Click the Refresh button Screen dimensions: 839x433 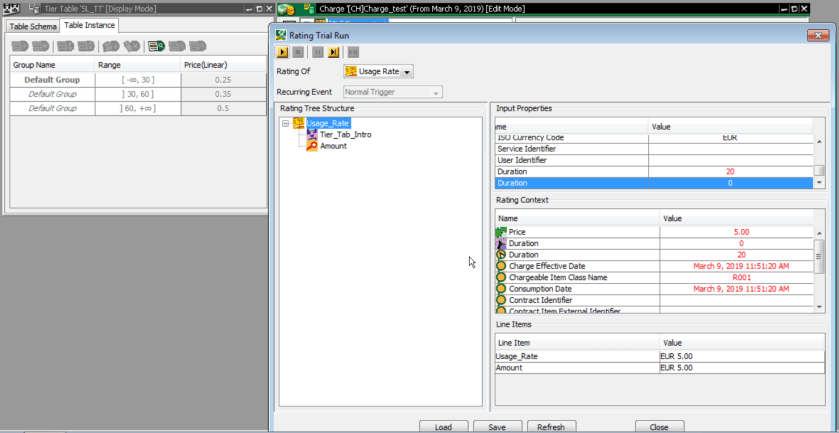point(551,427)
